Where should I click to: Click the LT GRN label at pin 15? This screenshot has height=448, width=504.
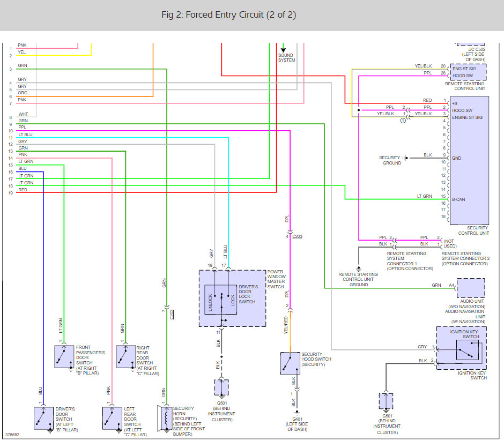click(424, 196)
